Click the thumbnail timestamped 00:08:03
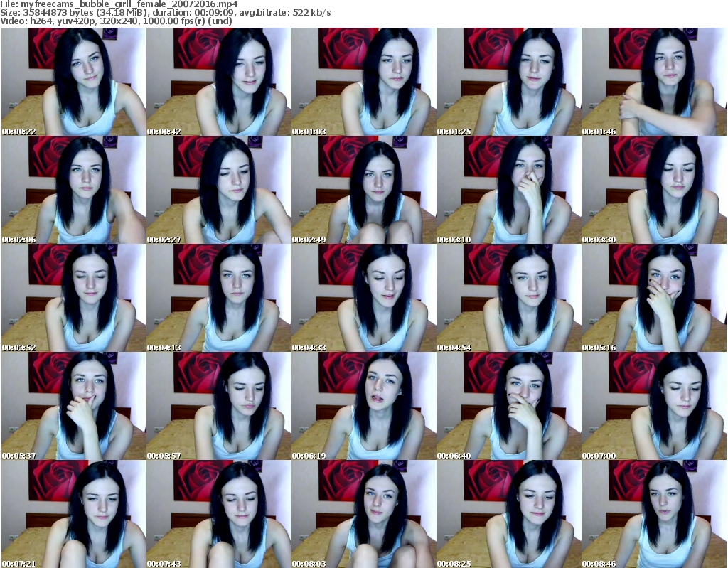This screenshot has height=568, width=728. [x=363, y=514]
